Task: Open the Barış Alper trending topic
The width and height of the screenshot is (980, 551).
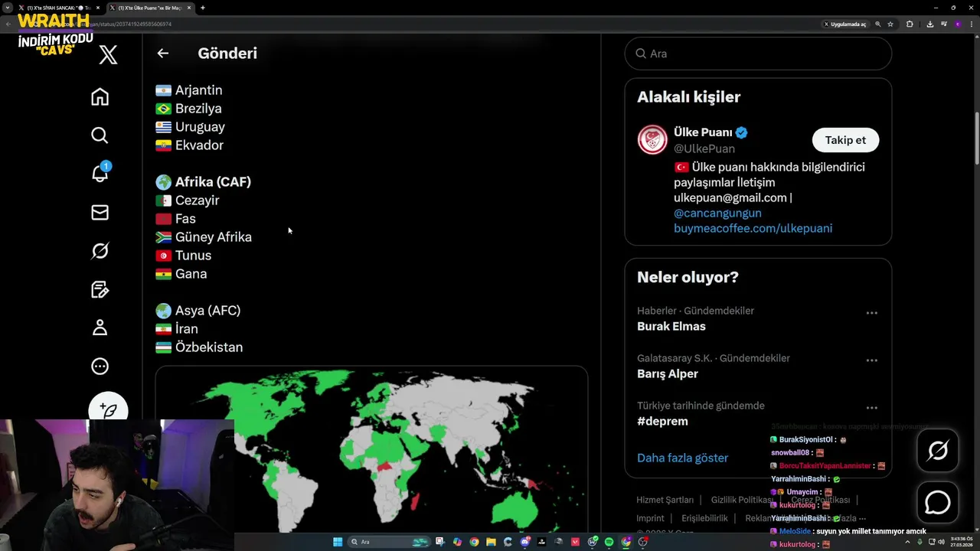Action: pos(668,373)
